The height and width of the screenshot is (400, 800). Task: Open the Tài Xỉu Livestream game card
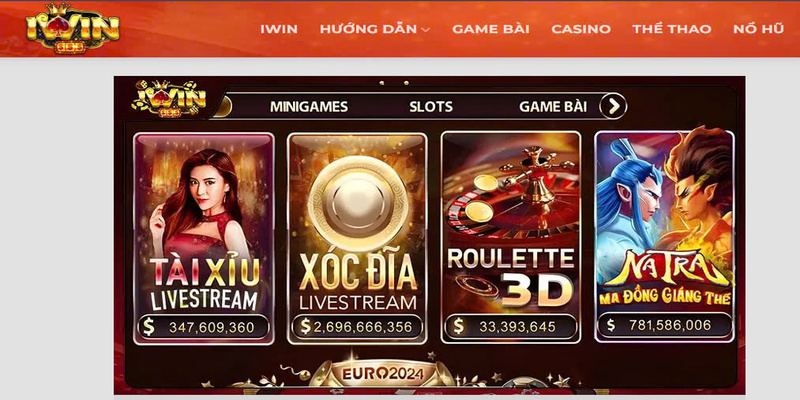pos(204,238)
